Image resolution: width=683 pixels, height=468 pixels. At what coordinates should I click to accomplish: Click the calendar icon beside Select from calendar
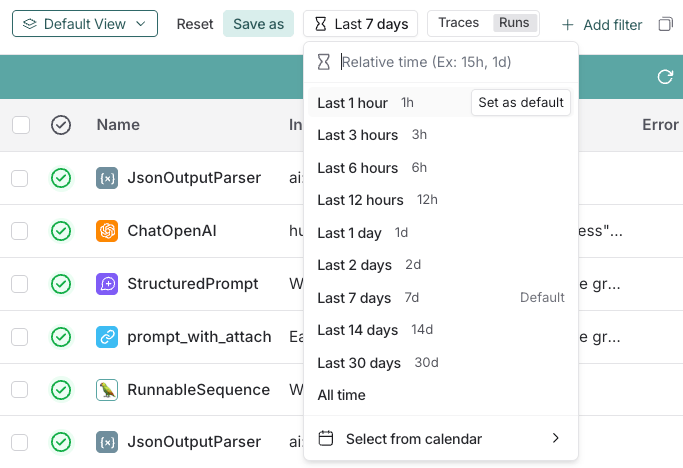pyautogui.click(x=326, y=438)
